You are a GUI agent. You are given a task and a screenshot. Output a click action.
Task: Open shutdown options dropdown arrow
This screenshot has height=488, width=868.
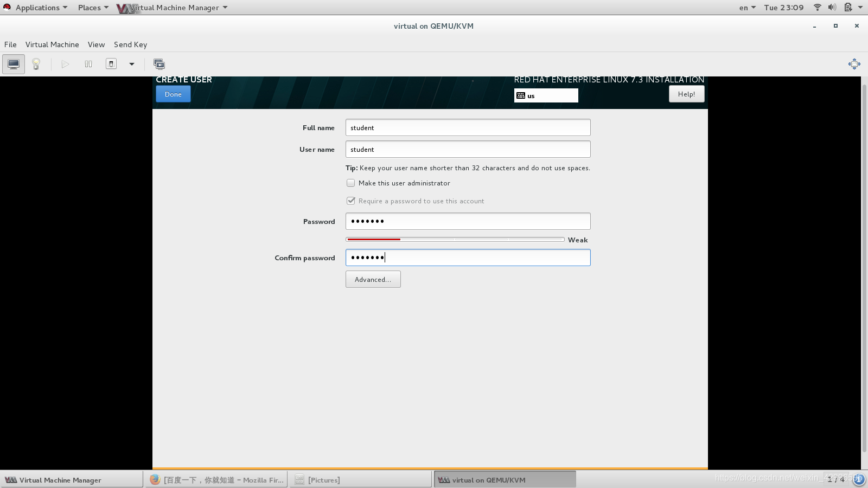coord(131,64)
